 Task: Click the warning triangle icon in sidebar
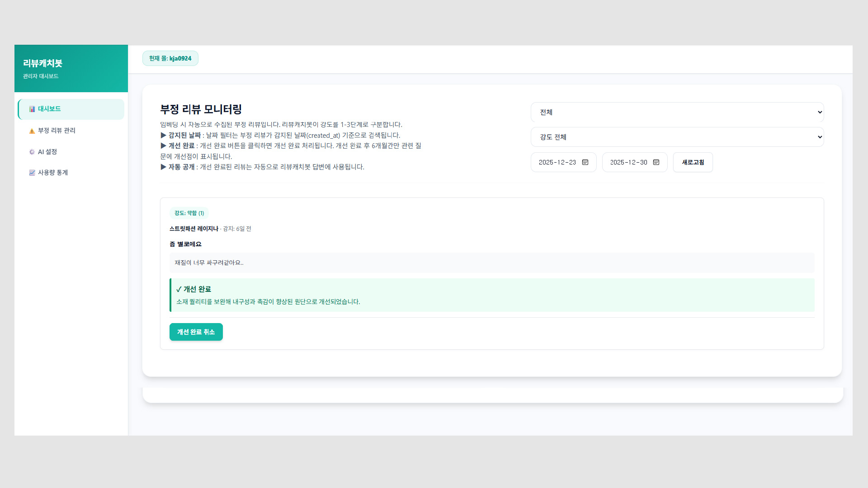[32, 131]
